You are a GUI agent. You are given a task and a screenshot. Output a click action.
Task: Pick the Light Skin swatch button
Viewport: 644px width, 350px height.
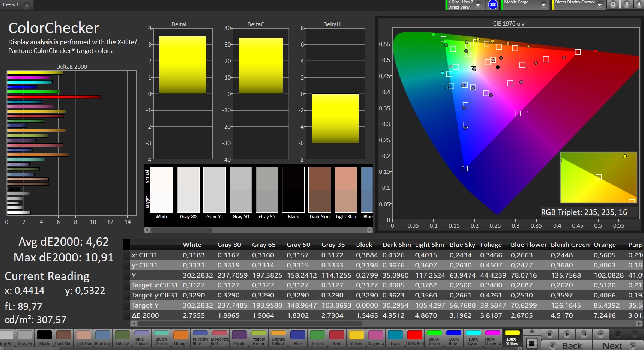83,338
